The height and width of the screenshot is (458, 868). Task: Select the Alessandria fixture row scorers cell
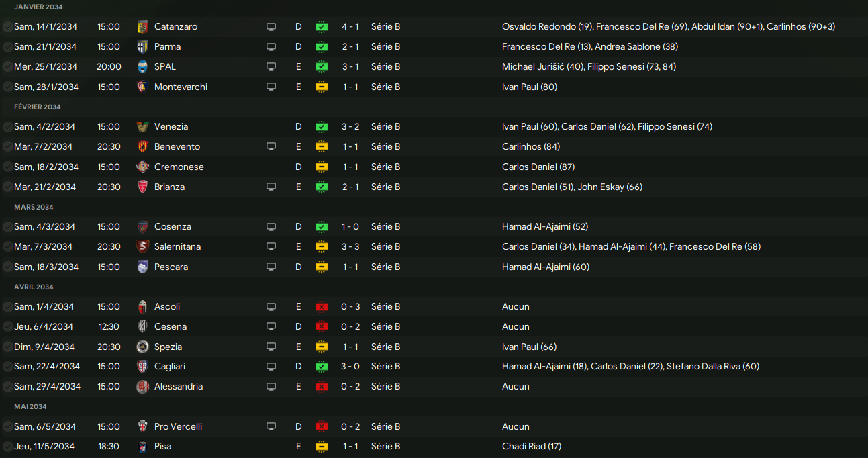click(516, 387)
